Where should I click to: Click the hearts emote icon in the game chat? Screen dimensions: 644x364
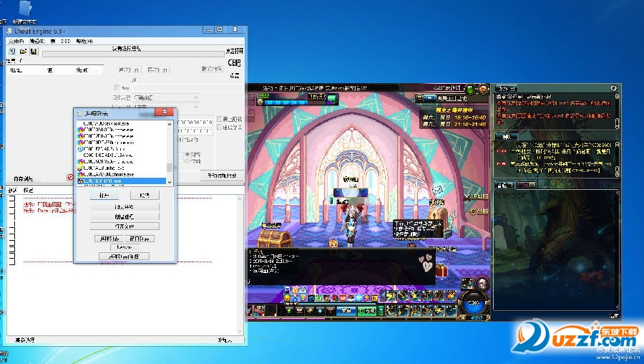[x=426, y=263]
